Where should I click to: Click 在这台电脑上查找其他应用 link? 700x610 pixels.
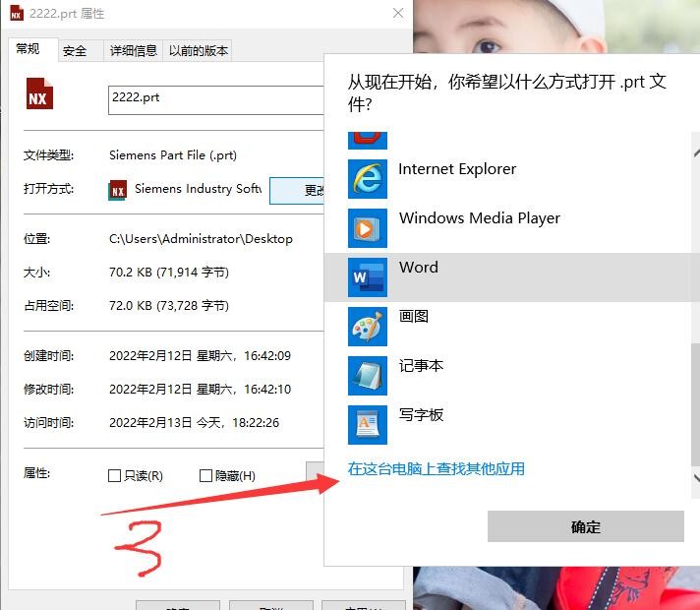(437, 469)
